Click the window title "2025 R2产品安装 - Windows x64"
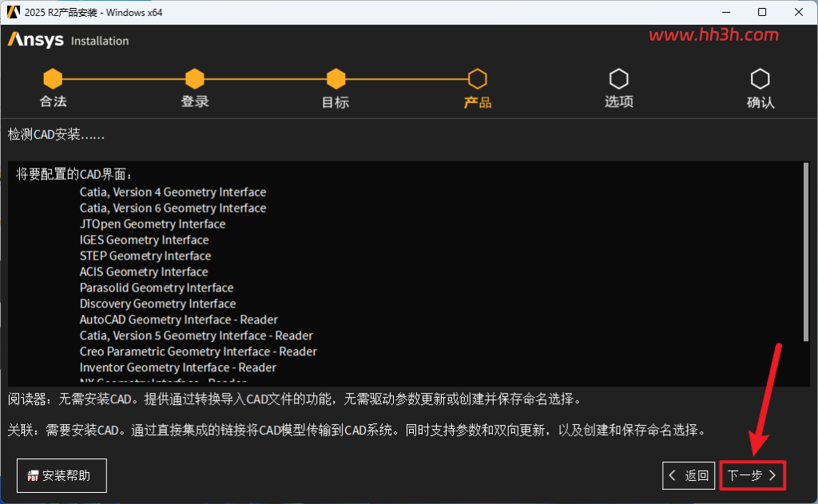The height and width of the screenshot is (504, 818). coord(93,12)
